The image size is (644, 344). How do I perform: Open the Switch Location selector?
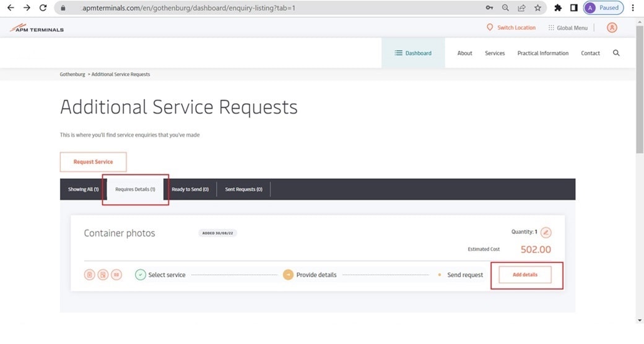click(511, 28)
